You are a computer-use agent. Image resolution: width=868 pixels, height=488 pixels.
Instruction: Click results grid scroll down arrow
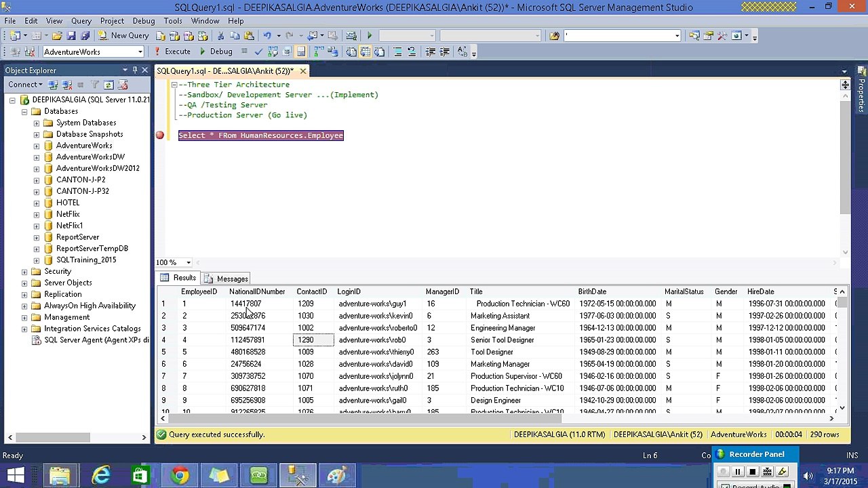click(842, 408)
